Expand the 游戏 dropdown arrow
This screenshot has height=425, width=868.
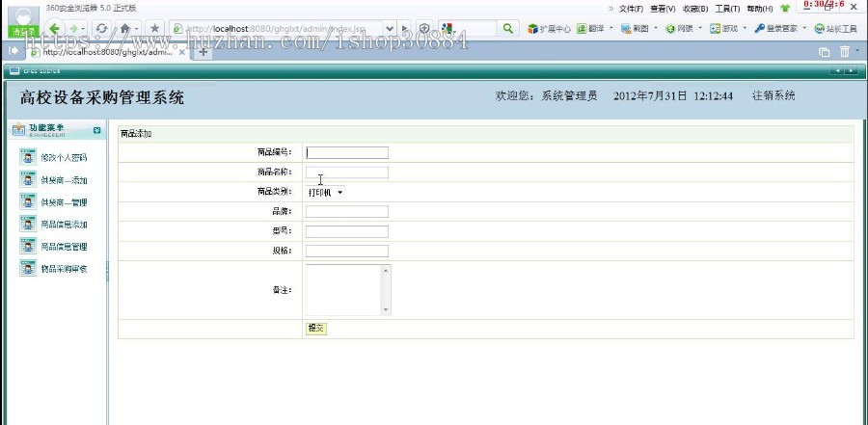(x=745, y=28)
